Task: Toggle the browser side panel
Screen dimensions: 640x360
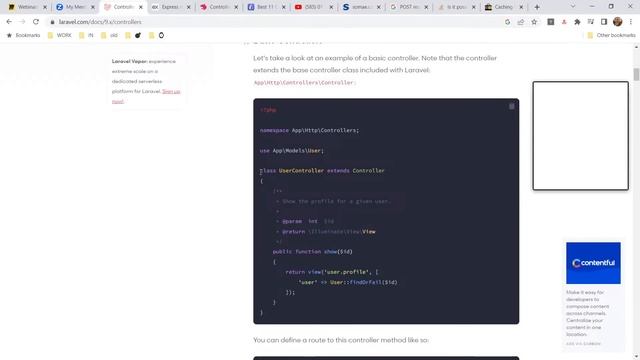Action: (x=604, y=22)
